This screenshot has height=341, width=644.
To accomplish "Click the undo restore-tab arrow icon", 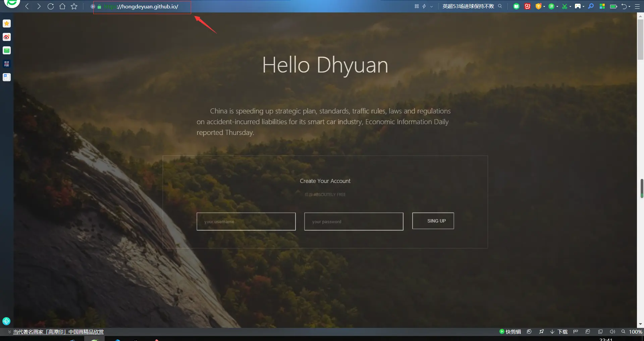I will [x=624, y=6].
